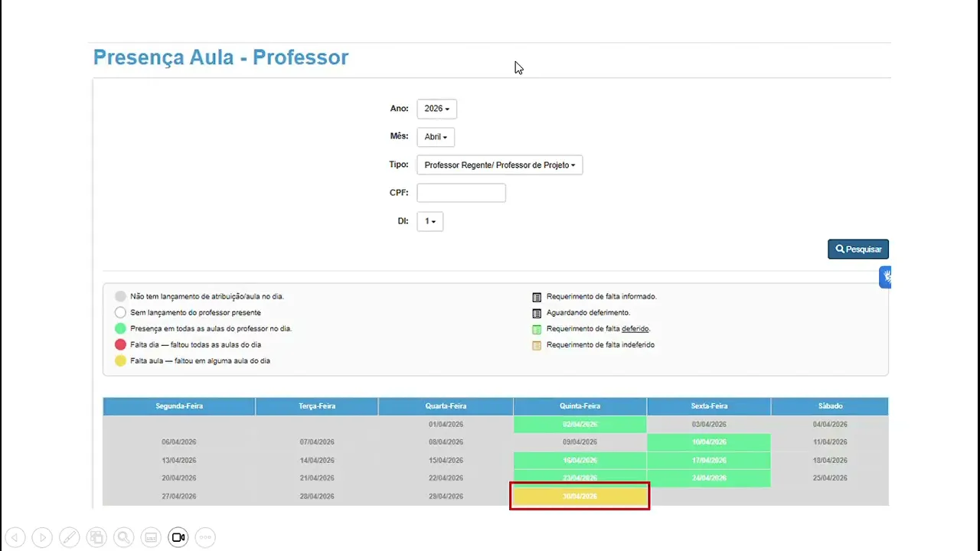Viewport: 980px width, 551px height.
Task: Open more slideshow options ellipsis
Action: click(x=205, y=537)
